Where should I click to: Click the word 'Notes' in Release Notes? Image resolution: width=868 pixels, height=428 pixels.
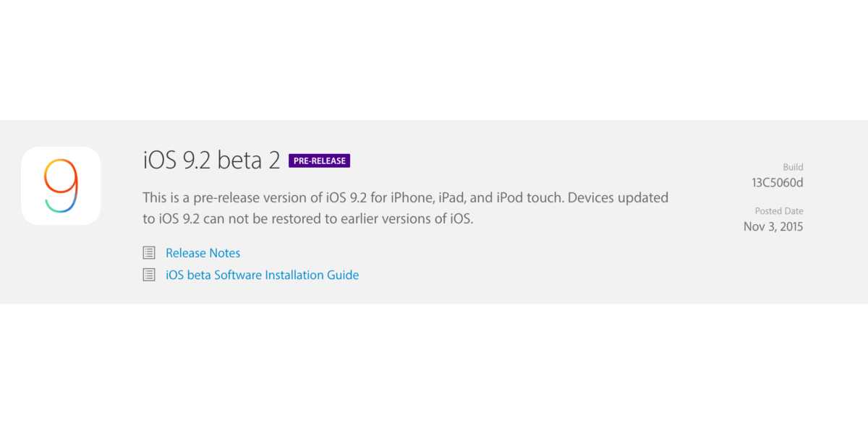click(x=224, y=253)
